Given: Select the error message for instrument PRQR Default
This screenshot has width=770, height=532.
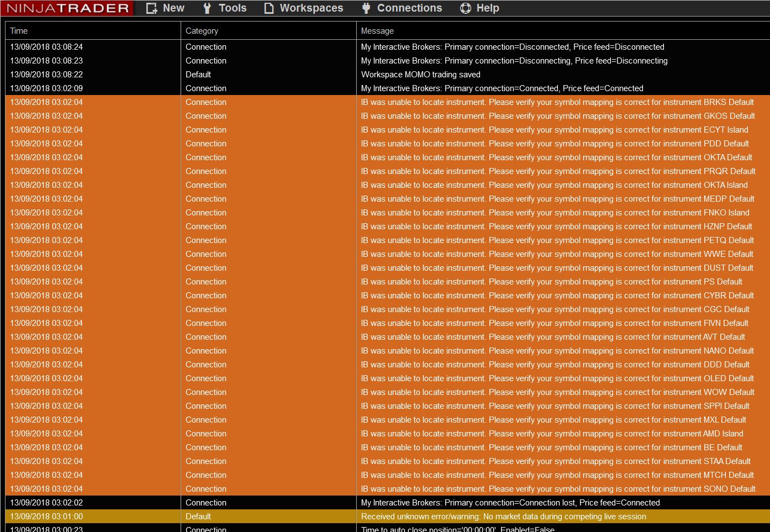Looking at the screenshot, I should point(558,171).
